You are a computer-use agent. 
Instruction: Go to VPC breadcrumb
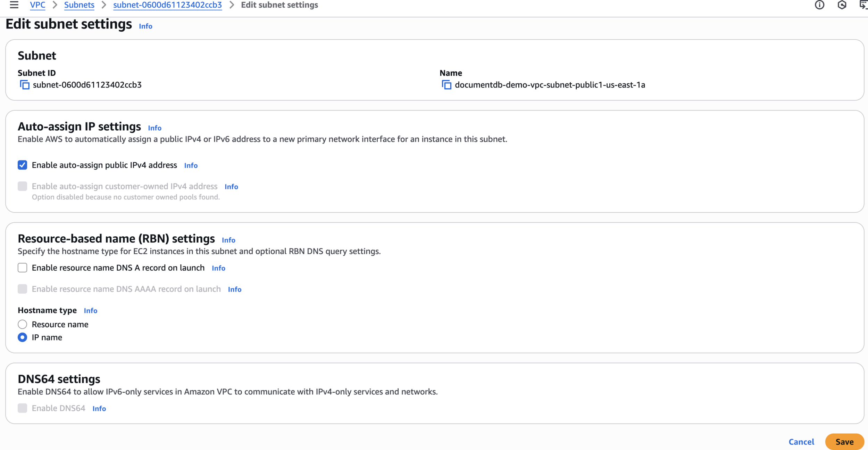coord(37,5)
